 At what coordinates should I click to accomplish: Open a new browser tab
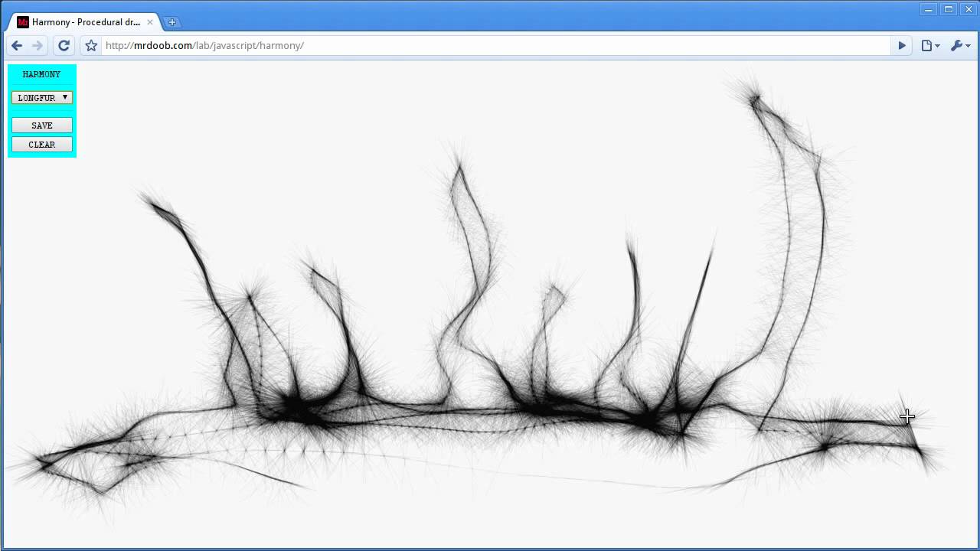[x=172, y=22]
